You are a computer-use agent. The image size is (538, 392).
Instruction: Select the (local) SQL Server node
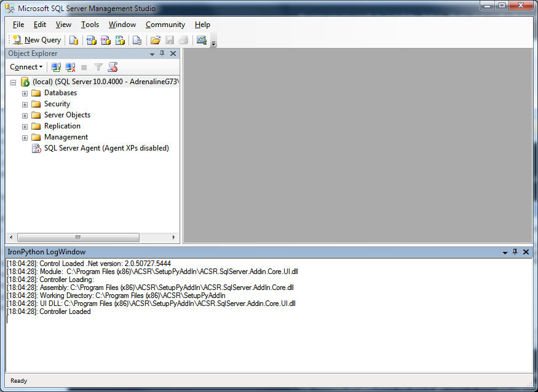[x=106, y=82]
